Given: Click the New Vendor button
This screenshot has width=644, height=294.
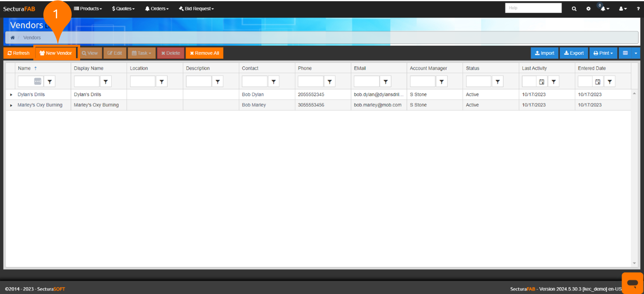Looking at the screenshot, I should 56,53.
